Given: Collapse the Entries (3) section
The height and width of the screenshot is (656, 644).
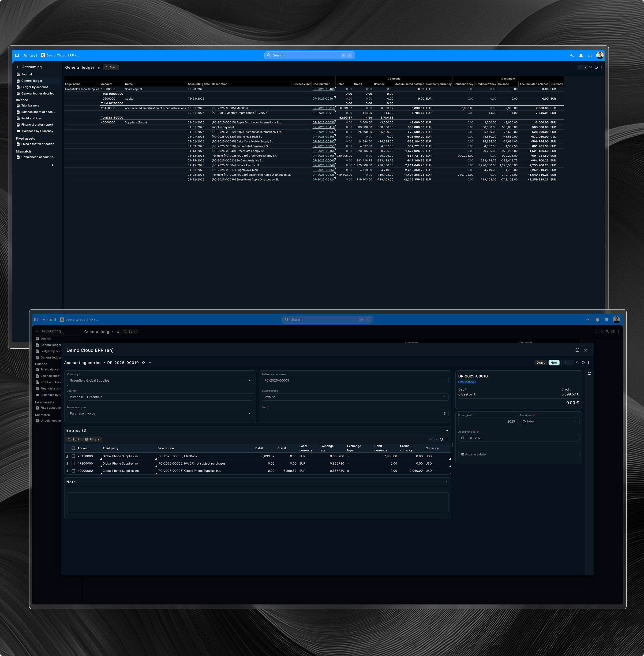Looking at the screenshot, I should [x=447, y=430].
